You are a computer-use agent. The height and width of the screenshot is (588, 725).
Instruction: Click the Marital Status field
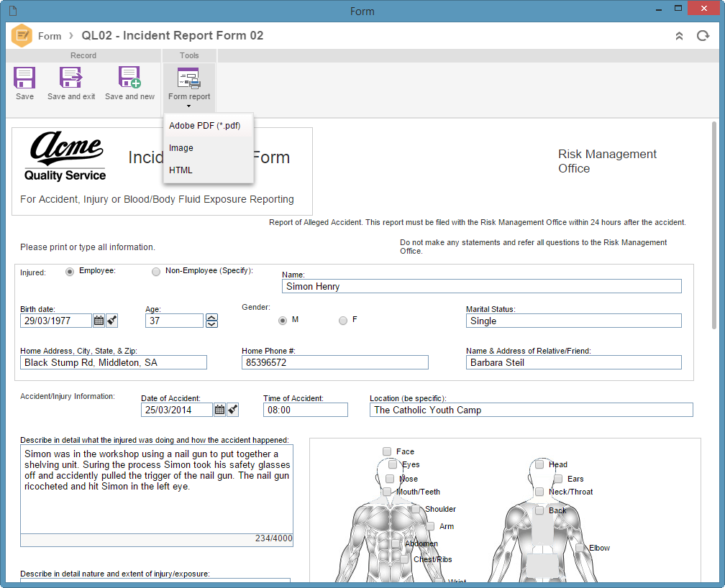(x=573, y=321)
